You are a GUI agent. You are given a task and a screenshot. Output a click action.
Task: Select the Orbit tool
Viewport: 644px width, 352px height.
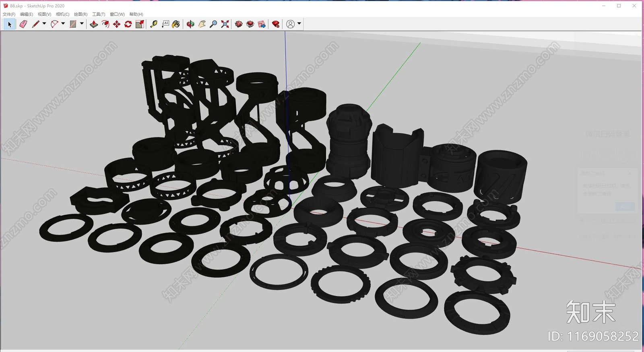pos(190,24)
